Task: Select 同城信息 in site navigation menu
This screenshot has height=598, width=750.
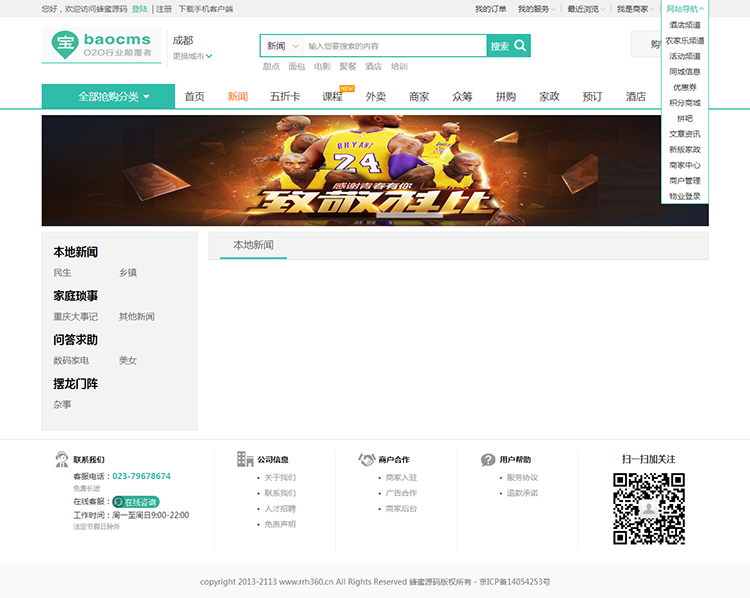Action: tap(685, 72)
